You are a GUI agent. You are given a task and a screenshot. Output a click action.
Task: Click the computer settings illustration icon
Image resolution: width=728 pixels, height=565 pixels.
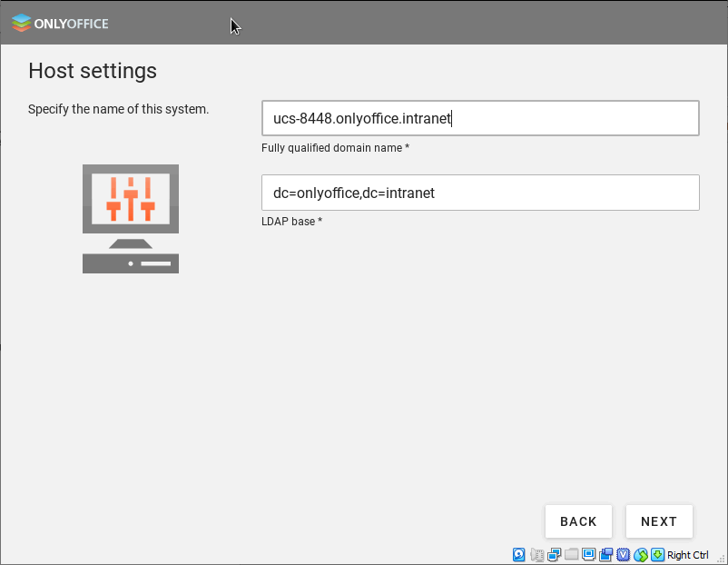[131, 218]
